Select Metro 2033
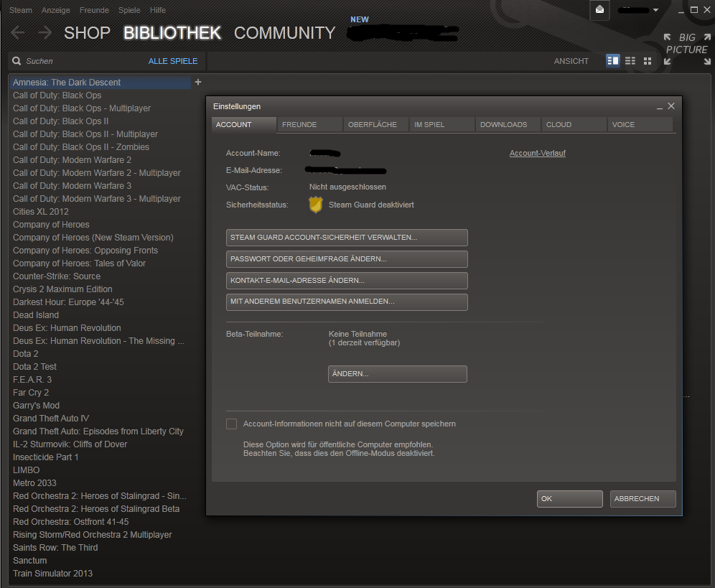The width and height of the screenshot is (715, 588). click(34, 483)
